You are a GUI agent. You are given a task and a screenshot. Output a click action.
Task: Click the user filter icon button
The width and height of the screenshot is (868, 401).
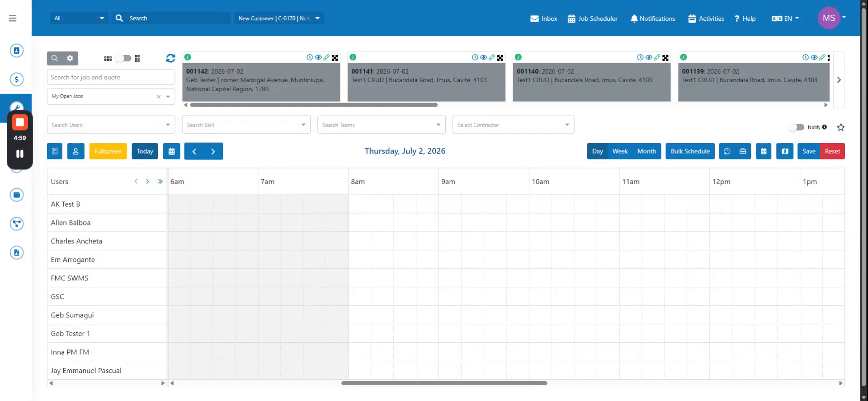point(76,151)
